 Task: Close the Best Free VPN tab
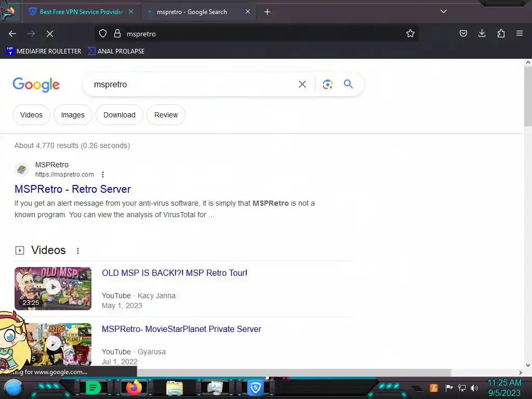pyautogui.click(x=131, y=11)
